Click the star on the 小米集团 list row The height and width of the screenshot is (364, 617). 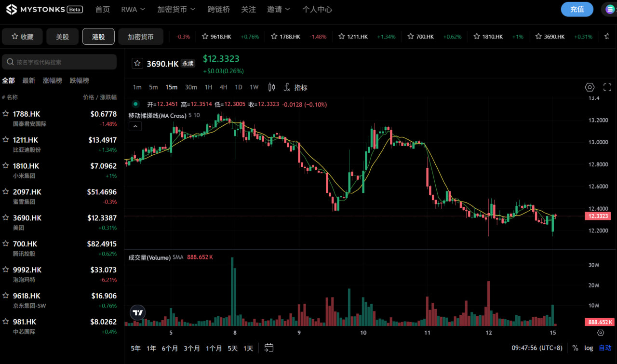point(6,166)
